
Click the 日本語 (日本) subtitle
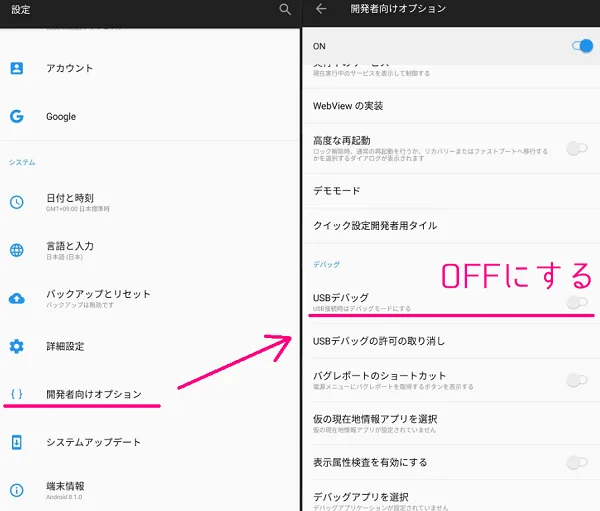pyautogui.click(x=65, y=257)
